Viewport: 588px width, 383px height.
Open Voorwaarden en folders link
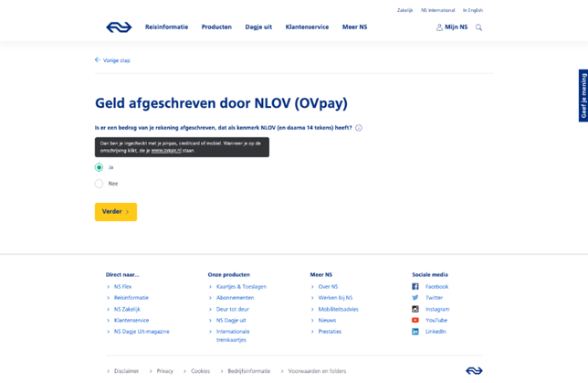coord(317,371)
